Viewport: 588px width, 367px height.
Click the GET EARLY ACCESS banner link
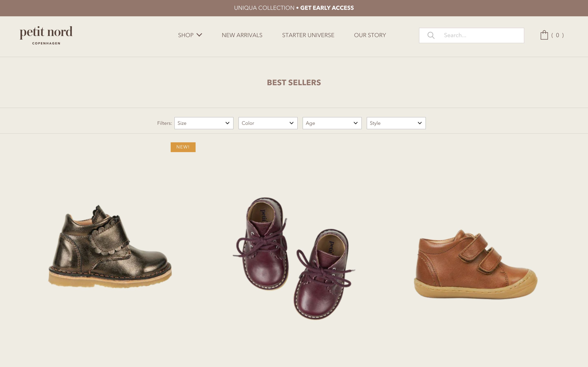coord(327,8)
